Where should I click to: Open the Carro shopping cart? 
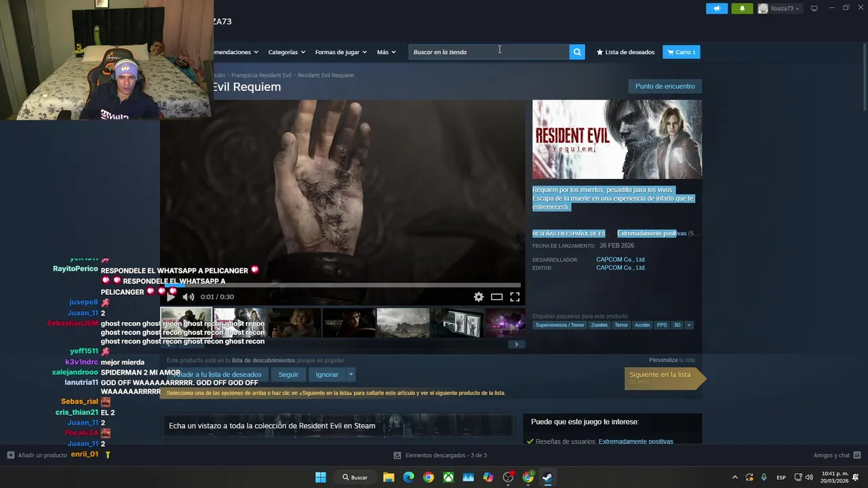pyautogui.click(x=681, y=52)
